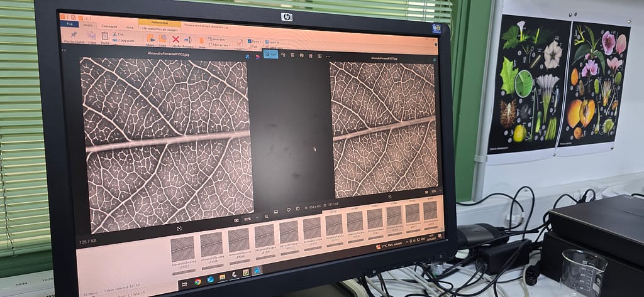Viewport: 644px width, 297px height.
Task: Click the 654 x 687 dimensions text
Action: pos(315,206)
